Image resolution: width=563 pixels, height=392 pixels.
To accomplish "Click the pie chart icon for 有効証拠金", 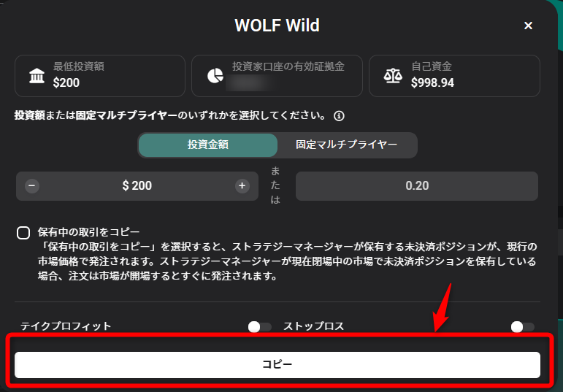I will click(x=215, y=76).
